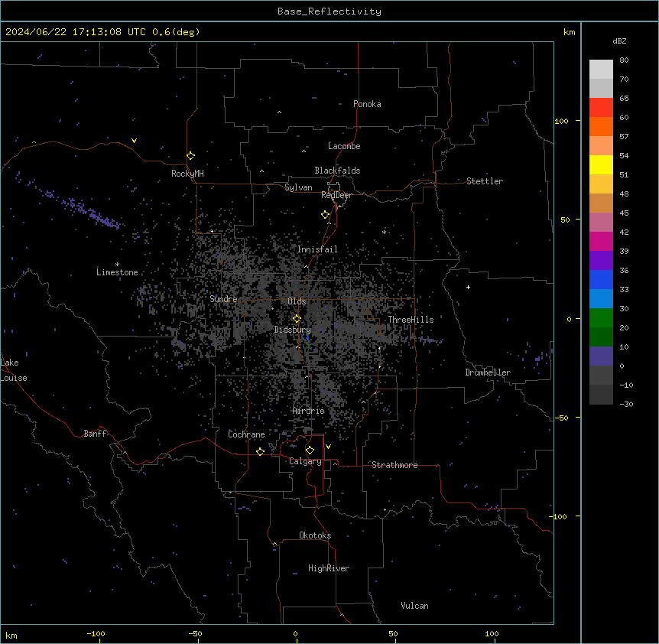Select the lightest gray 70-80 dBZ legend swatch
This screenshot has width=659, height=644.
[601, 69]
